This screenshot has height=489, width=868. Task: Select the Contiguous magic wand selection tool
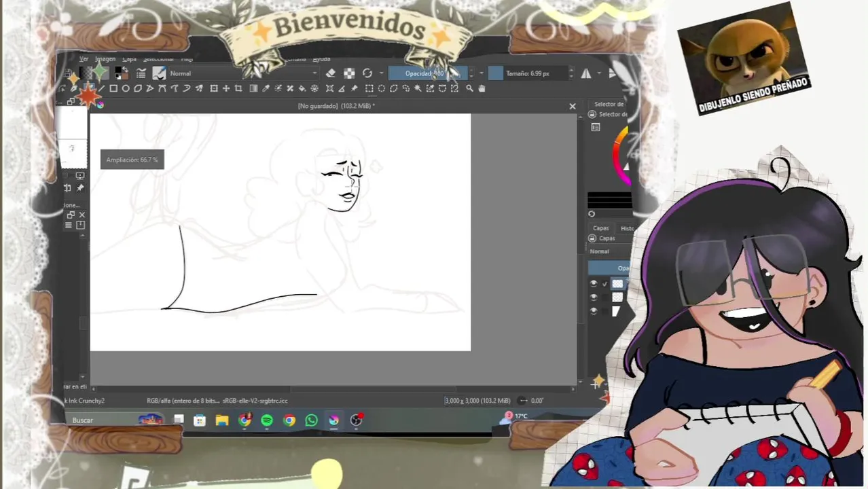tap(418, 88)
